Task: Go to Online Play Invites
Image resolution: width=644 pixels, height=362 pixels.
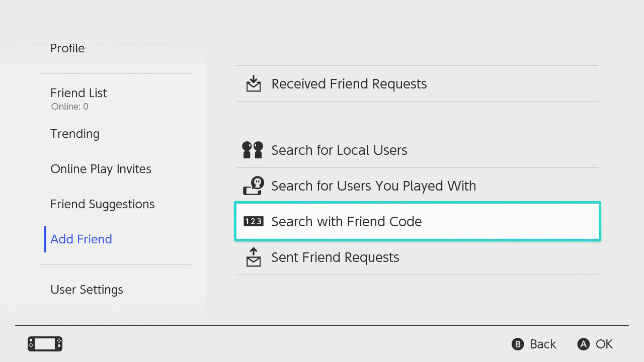Action: (x=101, y=169)
